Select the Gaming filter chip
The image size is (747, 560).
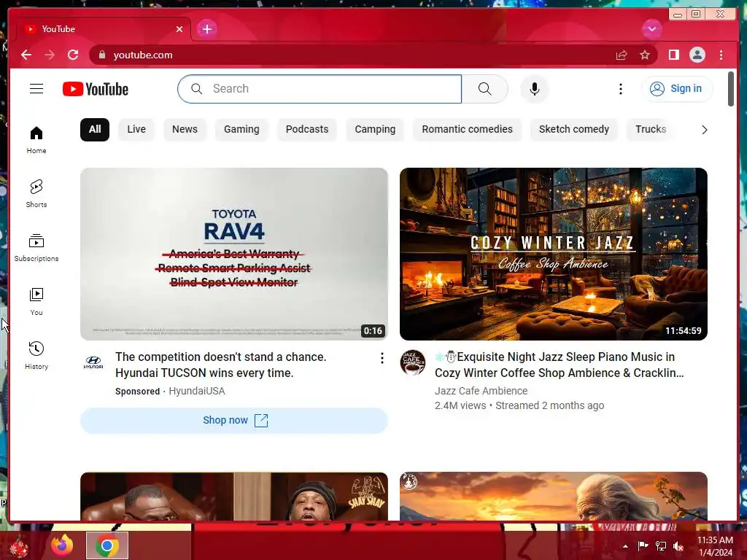[x=241, y=130]
